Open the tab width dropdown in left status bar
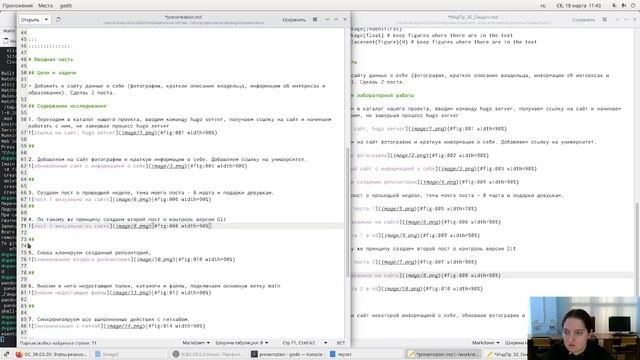 (242, 343)
